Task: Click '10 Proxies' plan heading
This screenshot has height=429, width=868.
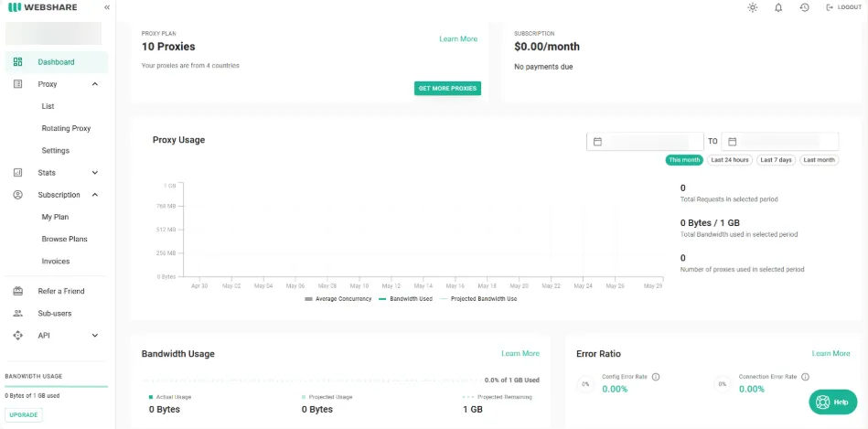Action: tap(168, 47)
